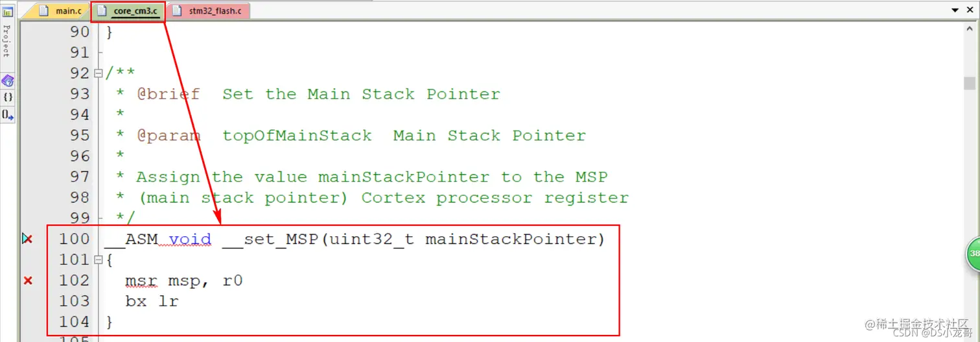Image resolution: width=980 pixels, height=342 pixels.
Task: Open the Templates 0→ panel icon
Action: (x=8, y=115)
